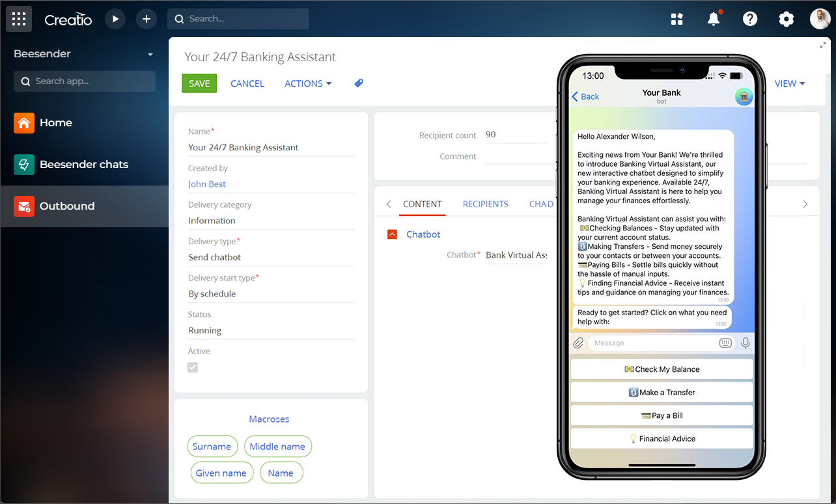This screenshot has width=836, height=504.
Task: Insert the Name macro
Action: click(x=281, y=473)
